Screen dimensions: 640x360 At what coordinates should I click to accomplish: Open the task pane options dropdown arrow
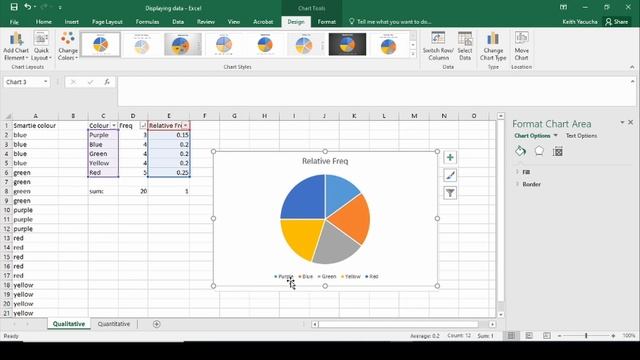(622, 122)
